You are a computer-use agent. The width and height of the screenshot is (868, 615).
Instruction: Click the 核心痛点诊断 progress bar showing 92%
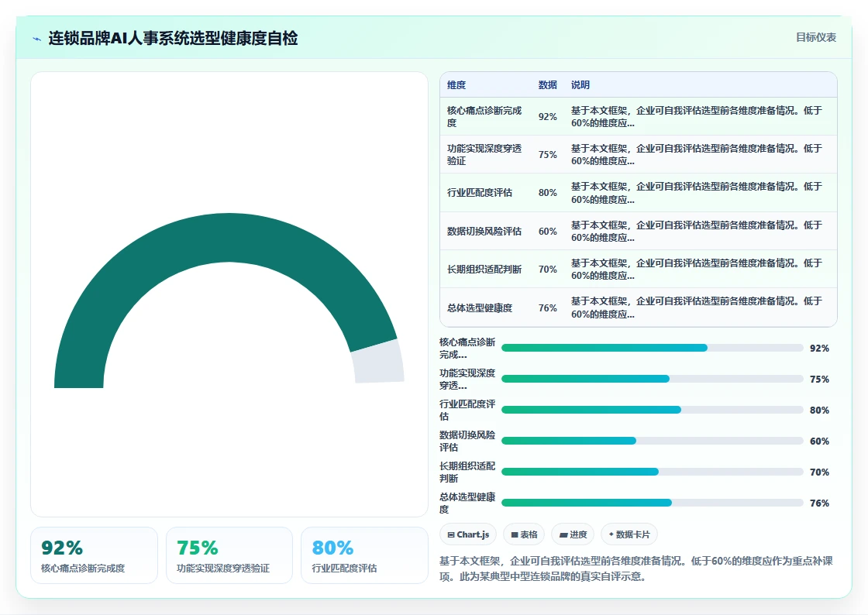point(652,348)
